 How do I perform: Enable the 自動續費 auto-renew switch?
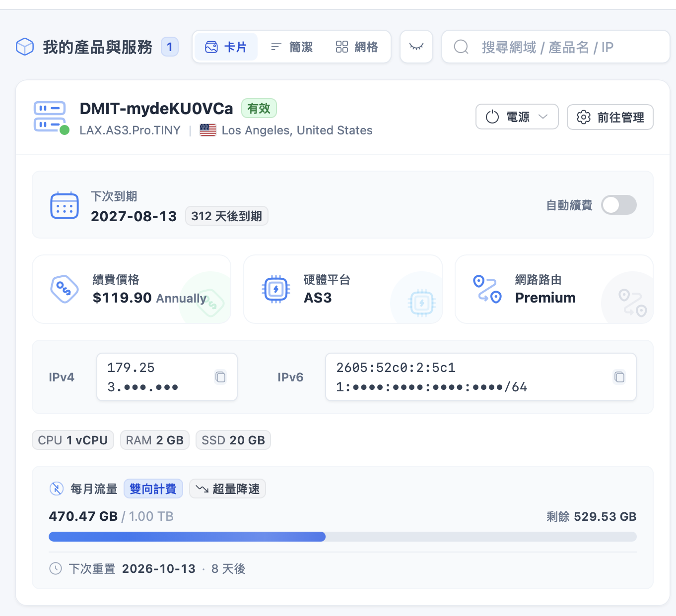click(618, 205)
